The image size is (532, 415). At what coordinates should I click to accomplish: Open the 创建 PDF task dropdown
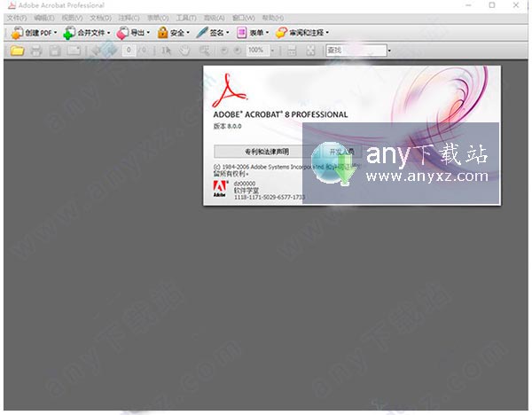point(34,33)
